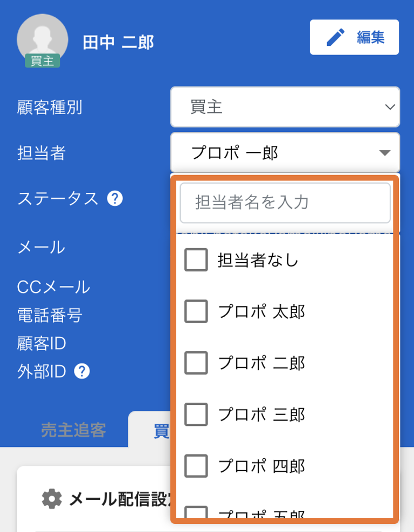414x532 pixels.
Task: Click the pencil edit icon
Action: click(335, 37)
